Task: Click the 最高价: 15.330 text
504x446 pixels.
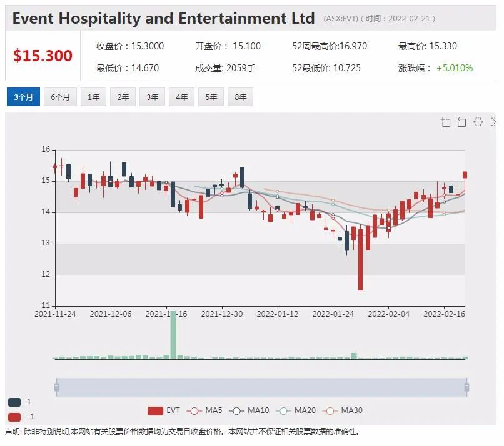Action: click(428, 46)
